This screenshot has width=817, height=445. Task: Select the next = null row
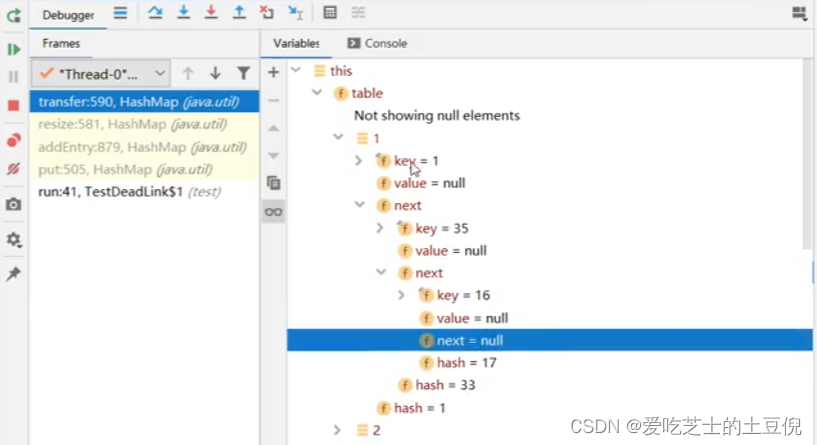click(x=550, y=340)
